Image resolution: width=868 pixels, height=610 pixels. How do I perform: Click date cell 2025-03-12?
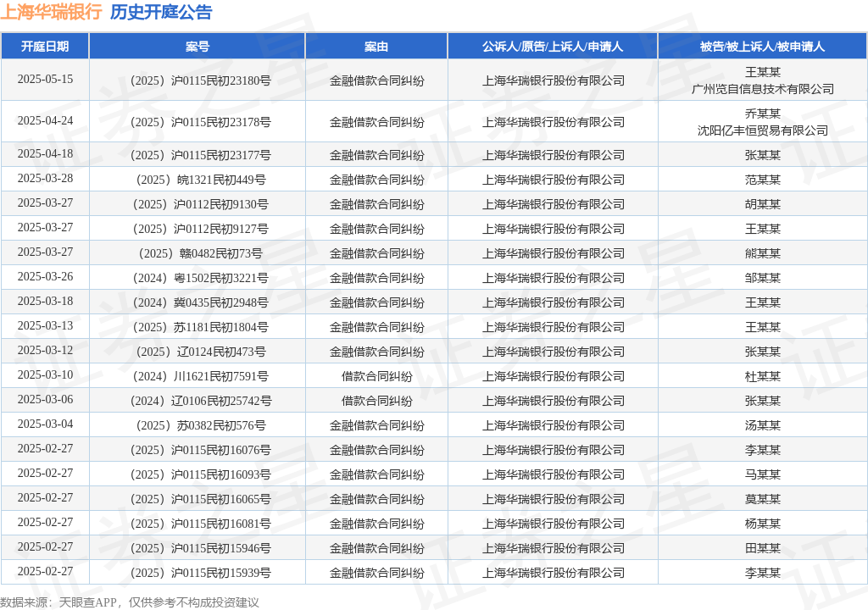click(45, 351)
